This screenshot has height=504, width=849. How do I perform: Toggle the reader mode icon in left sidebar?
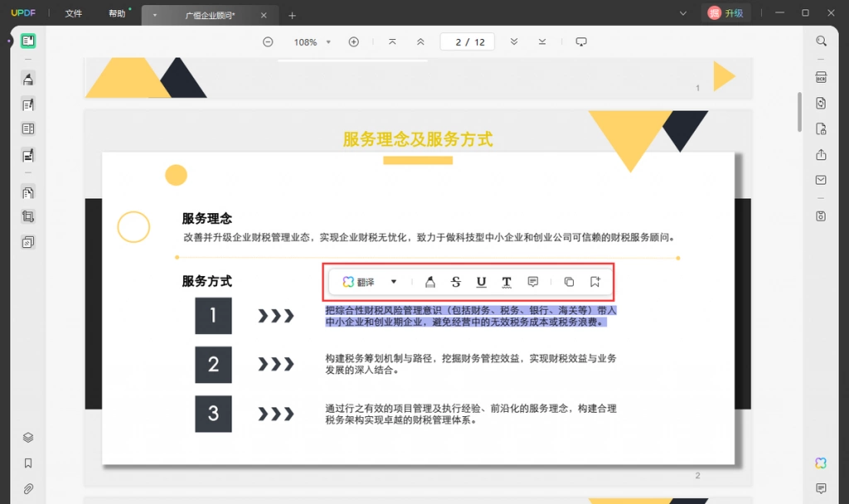coord(28,41)
